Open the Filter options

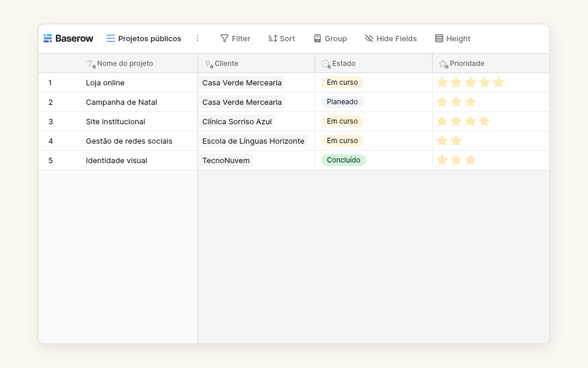pos(235,38)
